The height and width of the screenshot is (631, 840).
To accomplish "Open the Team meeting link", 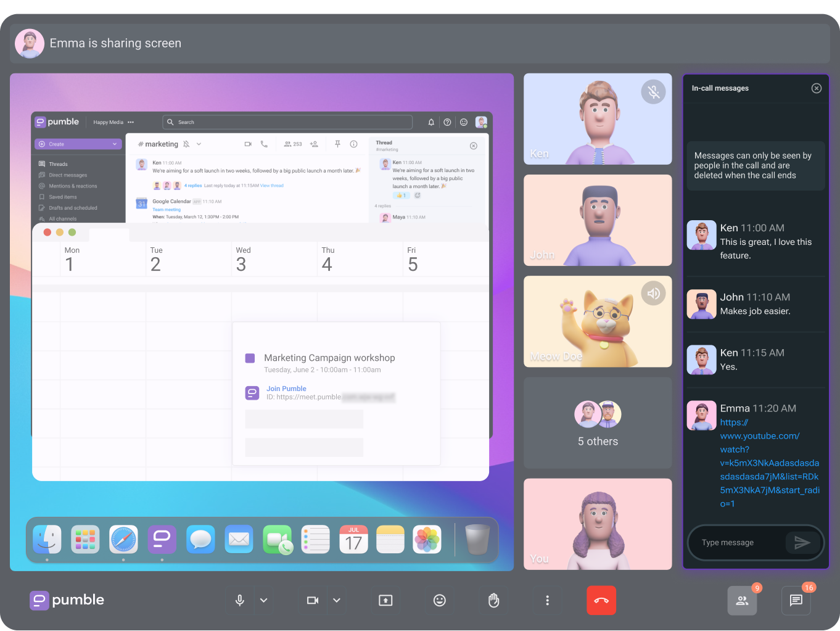I will point(167,210).
